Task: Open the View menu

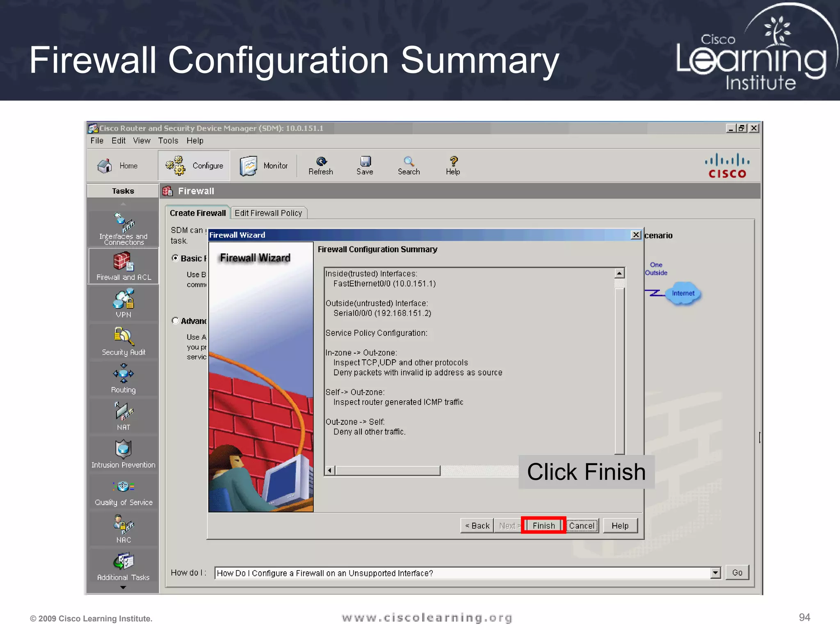Action: click(142, 141)
